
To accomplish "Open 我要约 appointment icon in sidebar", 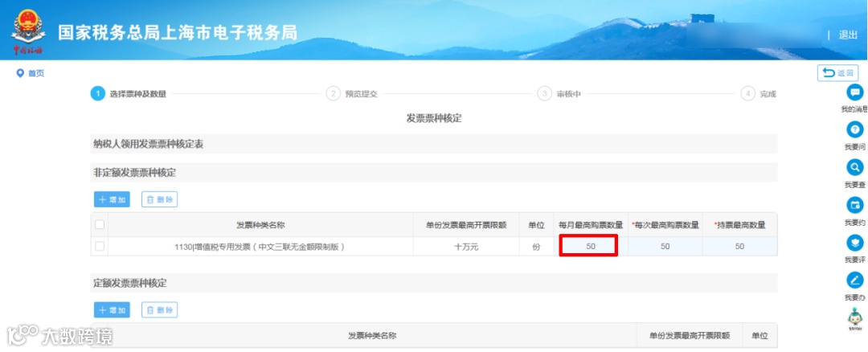I will (x=855, y=205).
